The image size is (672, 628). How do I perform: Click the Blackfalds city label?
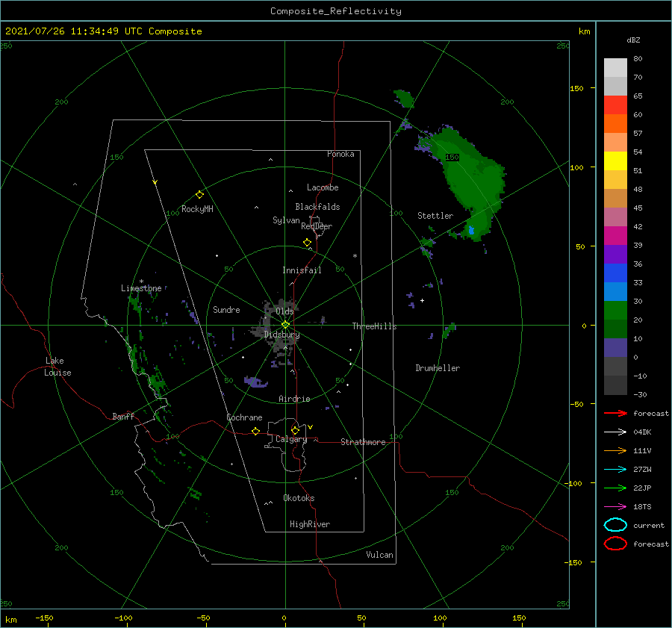click(x=317, y=207)
